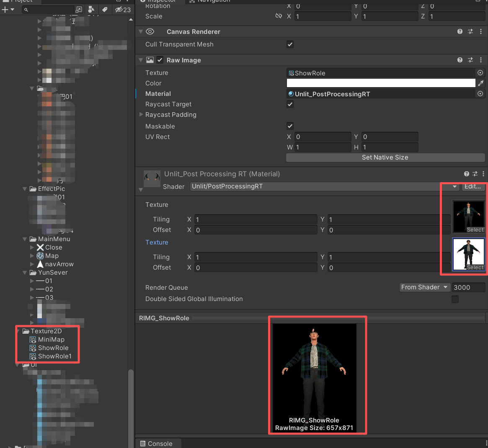Expand the 03 asset in YunSever

pyautogui.click(x=32, y=297)
